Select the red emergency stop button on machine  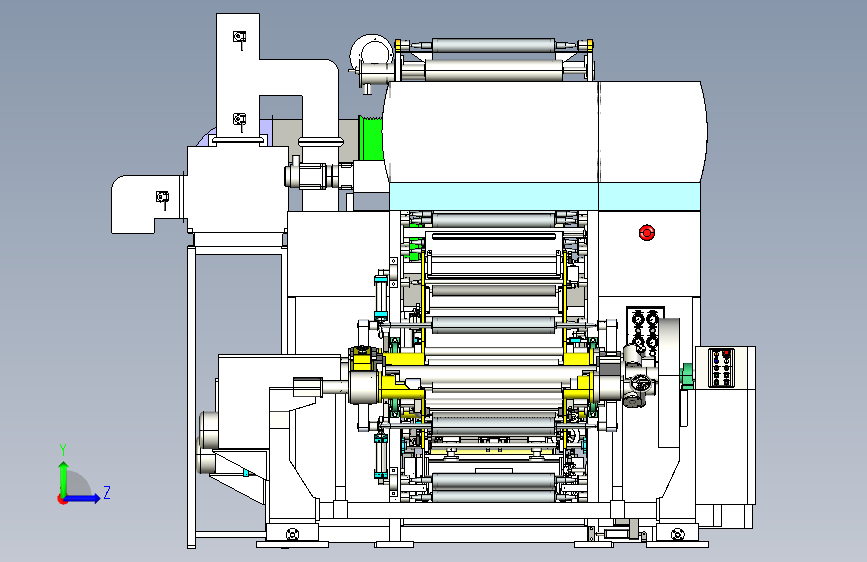pyautogui.click(x=646, y=233)
